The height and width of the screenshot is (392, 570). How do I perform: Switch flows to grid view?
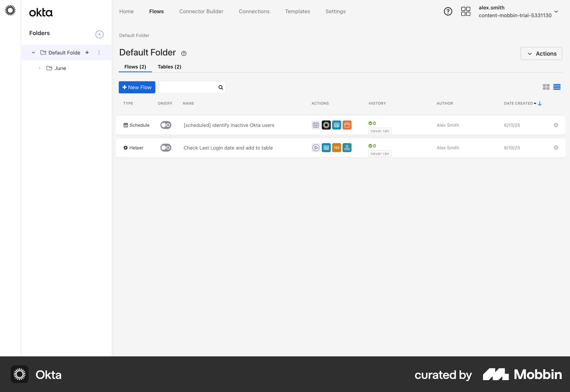tap(546, 87)
